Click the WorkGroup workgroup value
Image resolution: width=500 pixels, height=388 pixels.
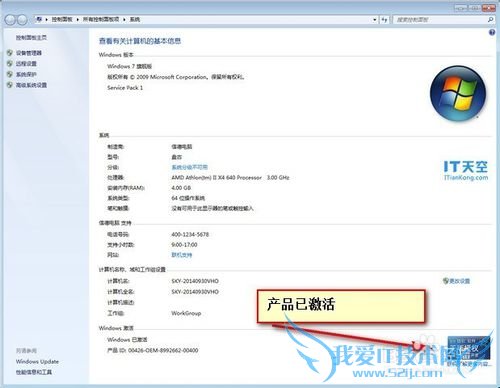(x=186, y=313)
